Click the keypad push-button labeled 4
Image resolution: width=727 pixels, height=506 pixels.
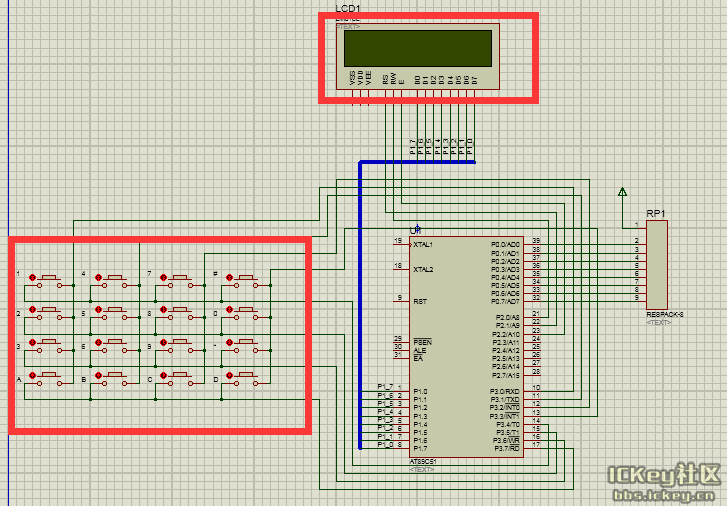[x=115, y=282]
